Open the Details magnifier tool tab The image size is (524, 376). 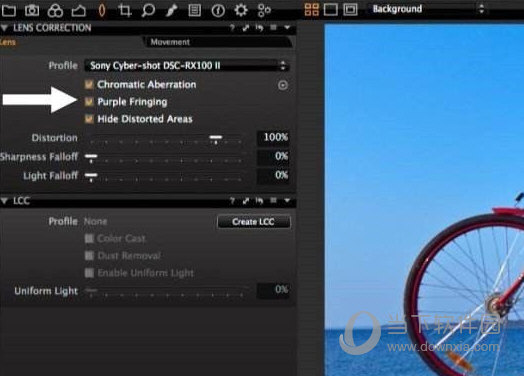coord(148,10)
